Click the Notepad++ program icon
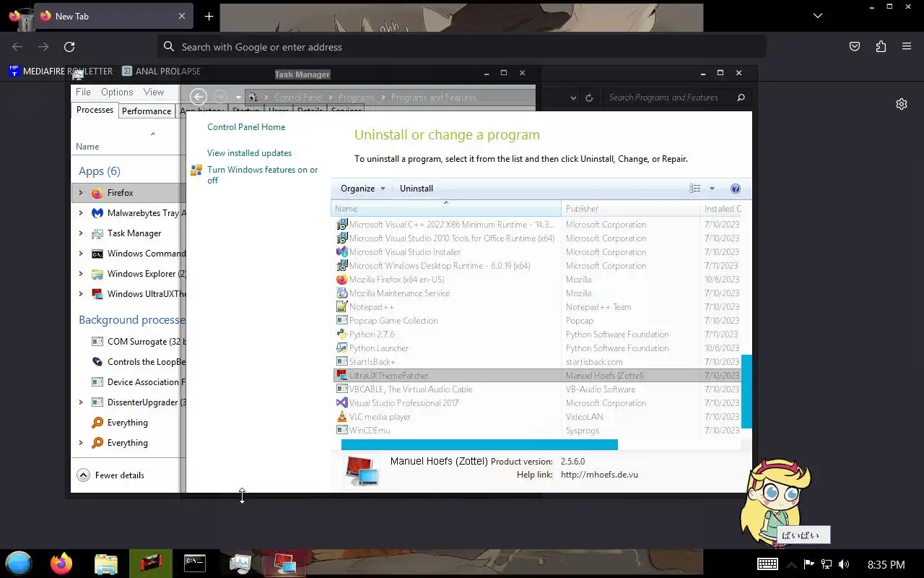Image resolution: width=924 pixels, height=578 pixels. pyautogui.click(x=342, y=307)
